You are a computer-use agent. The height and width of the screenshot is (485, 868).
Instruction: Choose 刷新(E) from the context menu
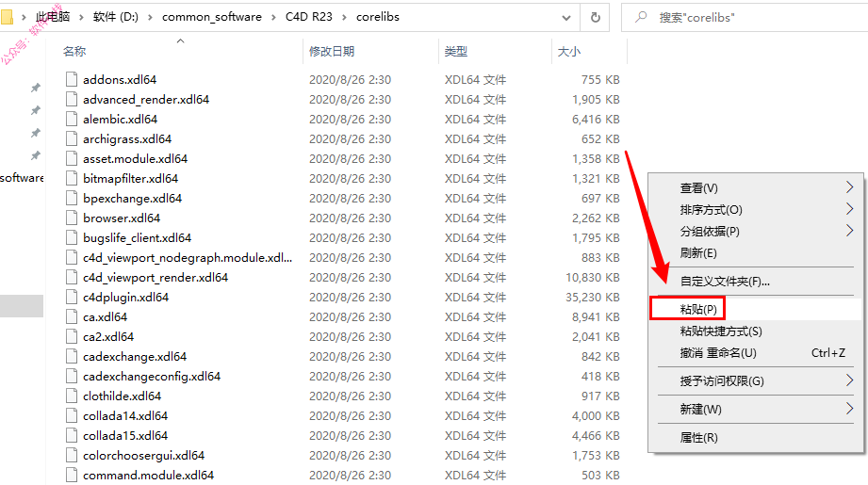756,252
